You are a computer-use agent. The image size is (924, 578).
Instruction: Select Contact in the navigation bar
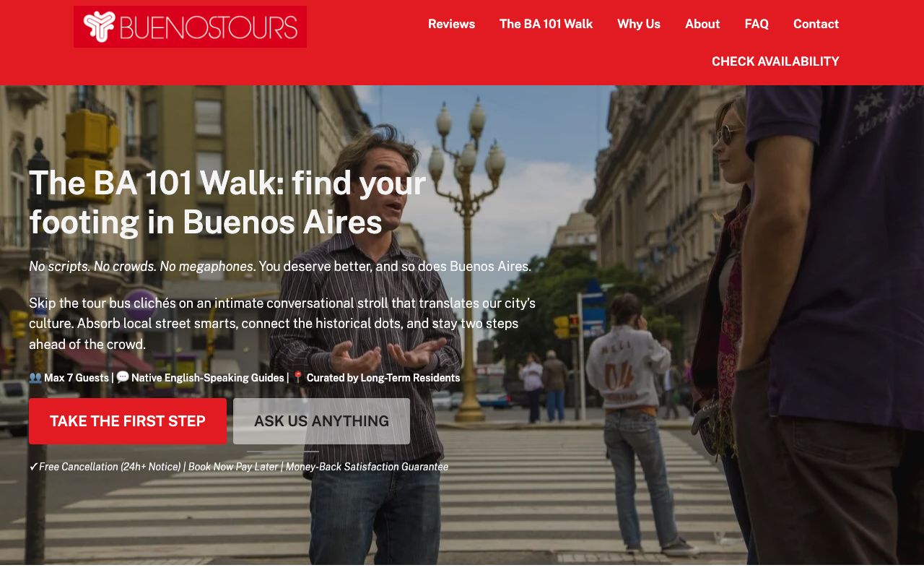816,24
